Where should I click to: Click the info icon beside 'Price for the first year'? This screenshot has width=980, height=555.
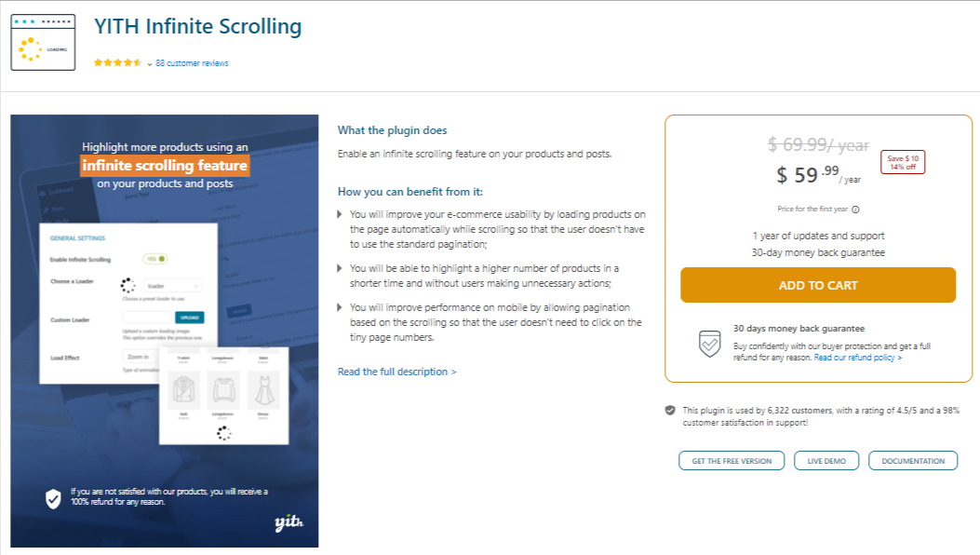tap(855, 209)
